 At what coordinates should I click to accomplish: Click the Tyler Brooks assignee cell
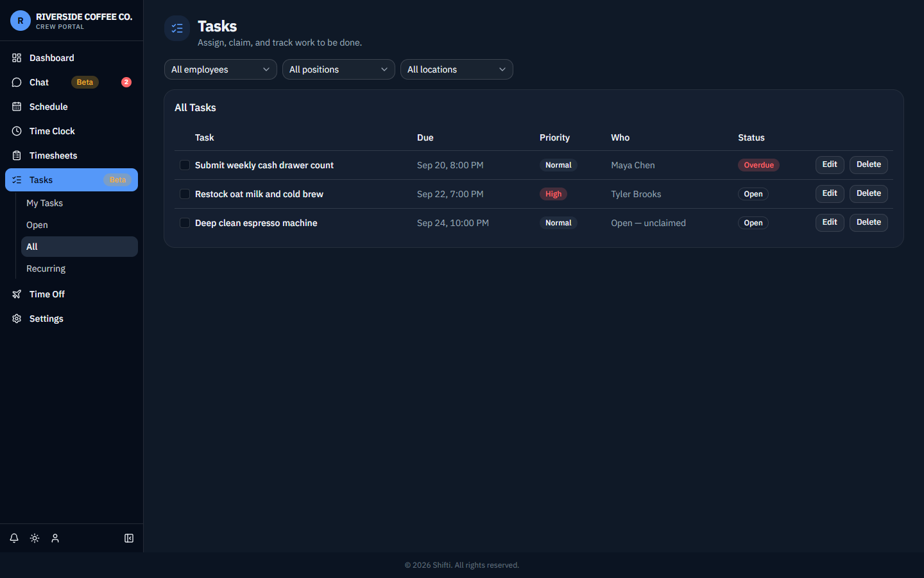(636, 194)
